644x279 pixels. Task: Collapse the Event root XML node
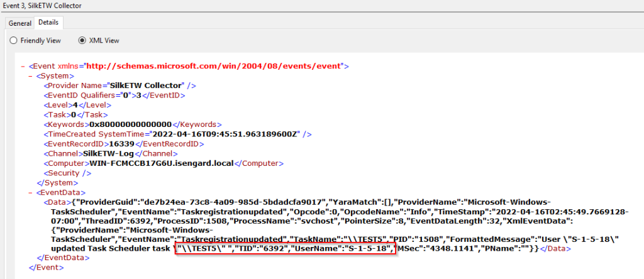click(x=23, y=66)
